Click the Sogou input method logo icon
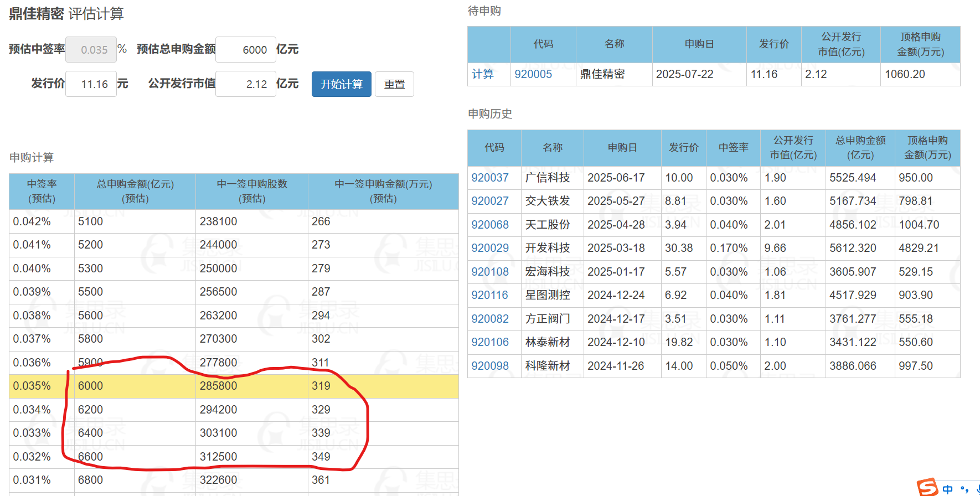Screen dimensions: 980x496 coord(927,487)
